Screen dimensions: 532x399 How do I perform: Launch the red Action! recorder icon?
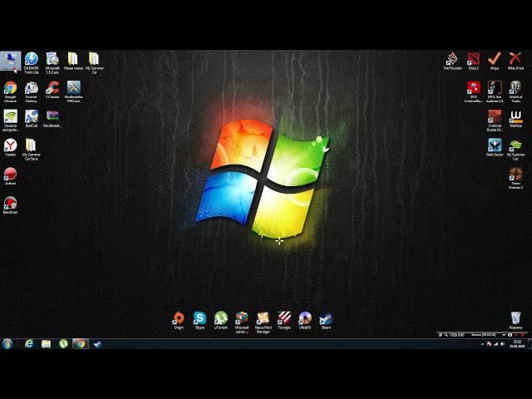pyautogui.click(x=10, y=175)
